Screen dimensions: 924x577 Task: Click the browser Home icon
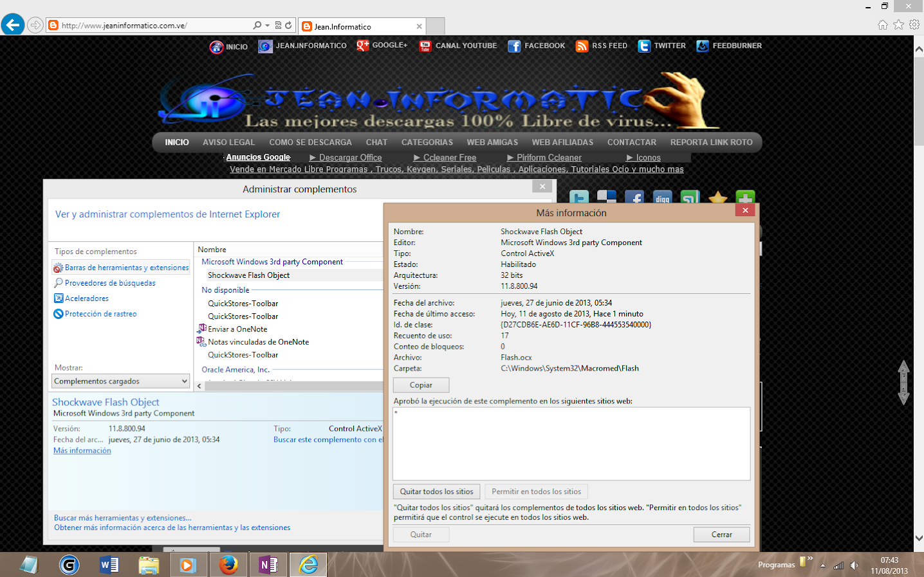[x=883, y=24]
